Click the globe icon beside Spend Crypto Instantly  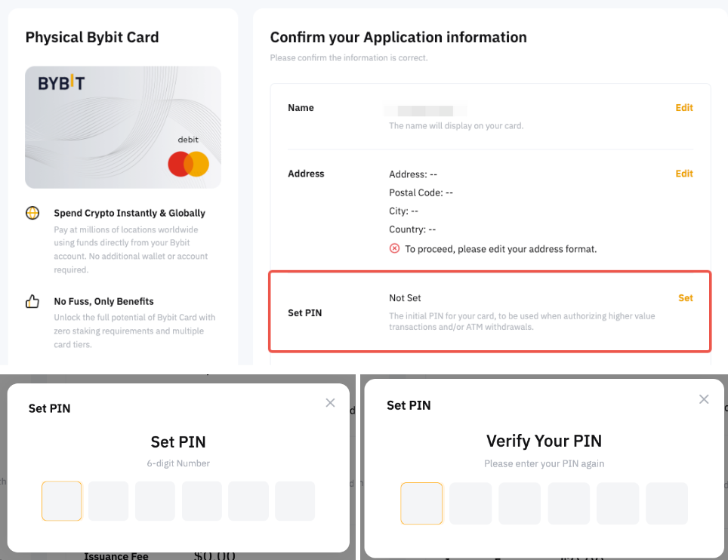click(32, 213)
